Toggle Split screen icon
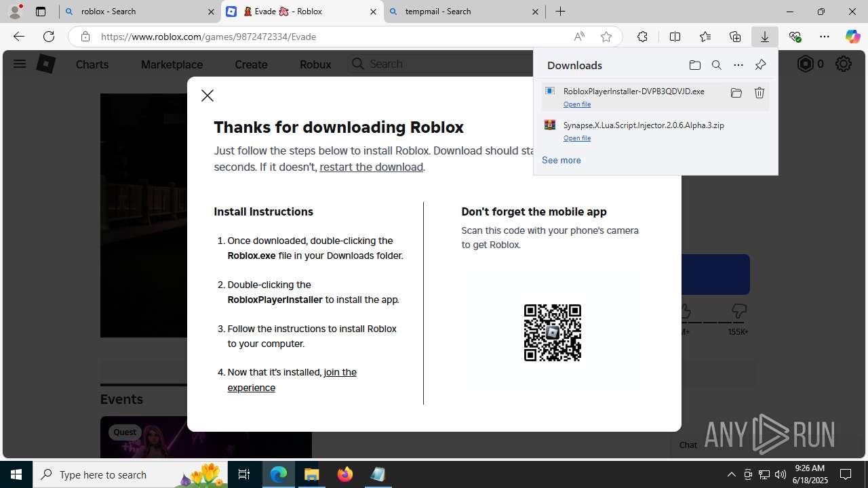 (675, 37)
